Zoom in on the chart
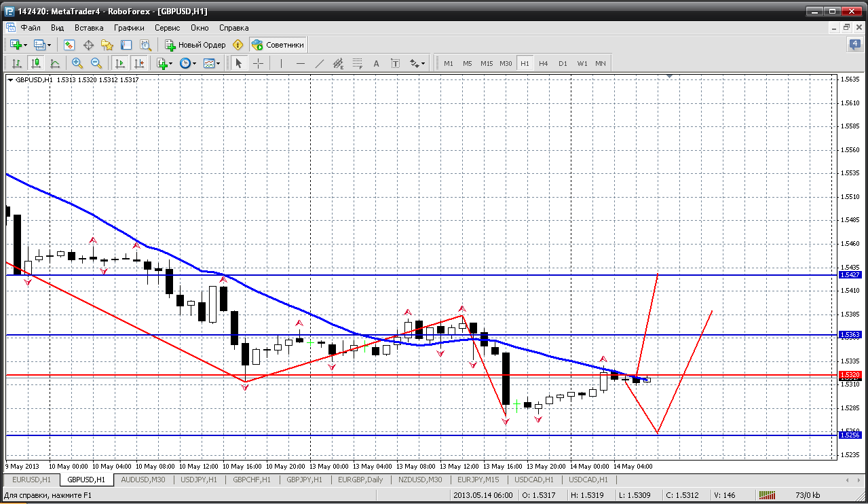Viewport: 868px width, 504px height. [77, 63]
